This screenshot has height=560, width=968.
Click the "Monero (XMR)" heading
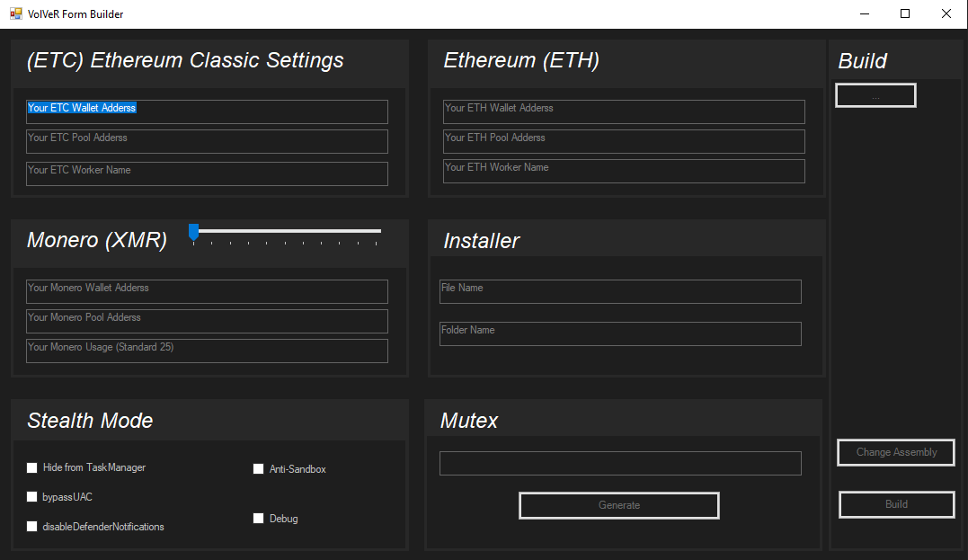tap(97, 240)
